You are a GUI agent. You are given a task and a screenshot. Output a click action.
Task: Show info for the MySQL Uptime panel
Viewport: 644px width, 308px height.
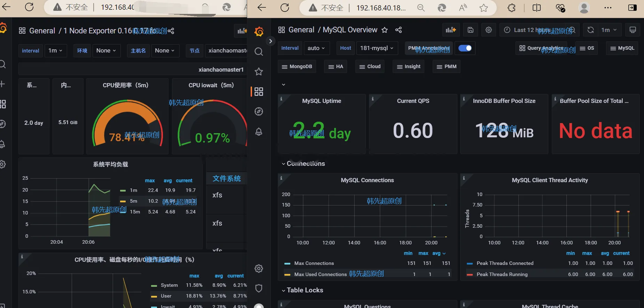tap(281, 99)
